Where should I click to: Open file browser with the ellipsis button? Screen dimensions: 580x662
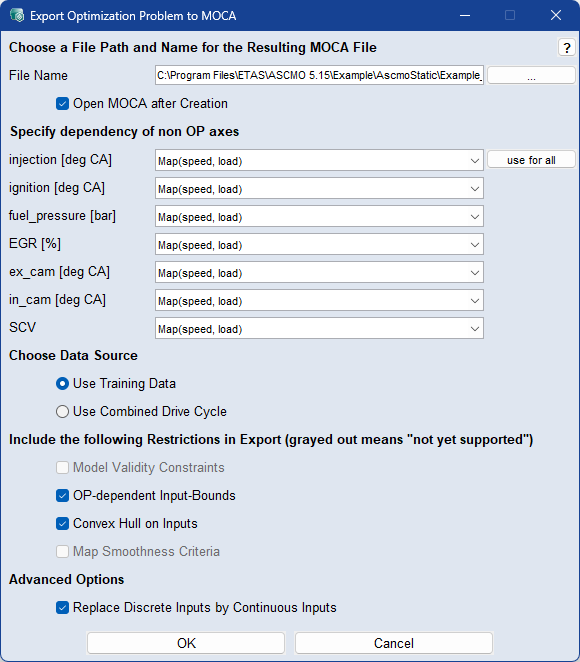pos(531,76)
